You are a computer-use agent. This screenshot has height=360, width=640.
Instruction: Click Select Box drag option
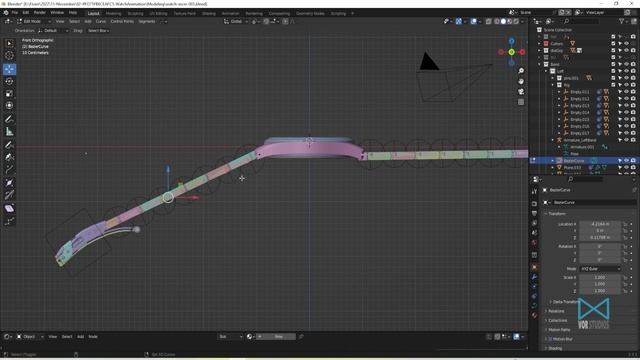pyautogui.click(x=98, y=31)
